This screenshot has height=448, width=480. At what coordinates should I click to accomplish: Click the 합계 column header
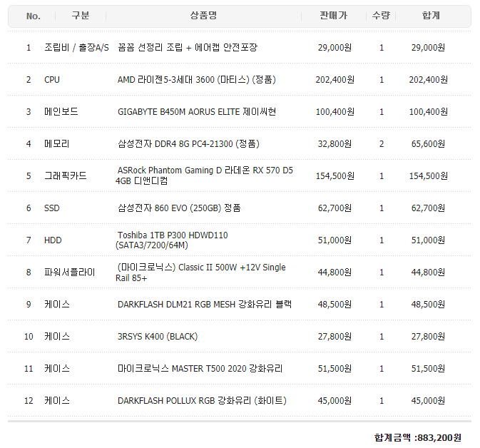(431, 15)
